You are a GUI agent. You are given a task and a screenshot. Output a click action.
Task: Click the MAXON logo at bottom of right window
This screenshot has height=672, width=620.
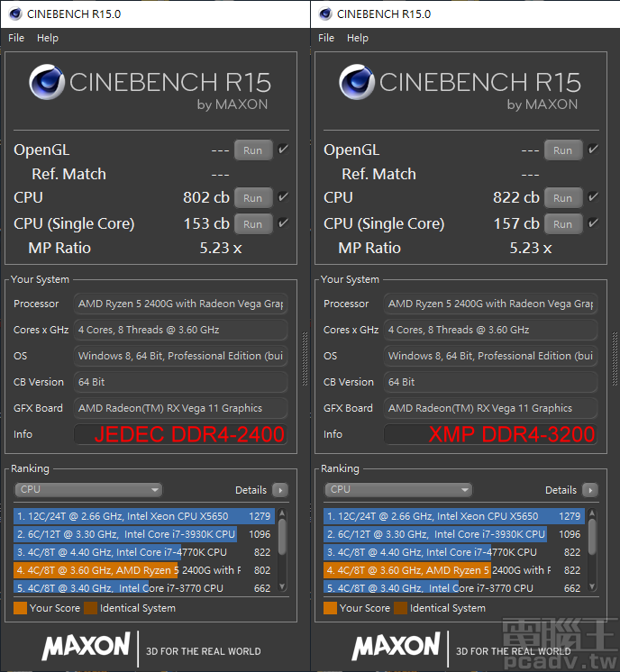(396, 646)
